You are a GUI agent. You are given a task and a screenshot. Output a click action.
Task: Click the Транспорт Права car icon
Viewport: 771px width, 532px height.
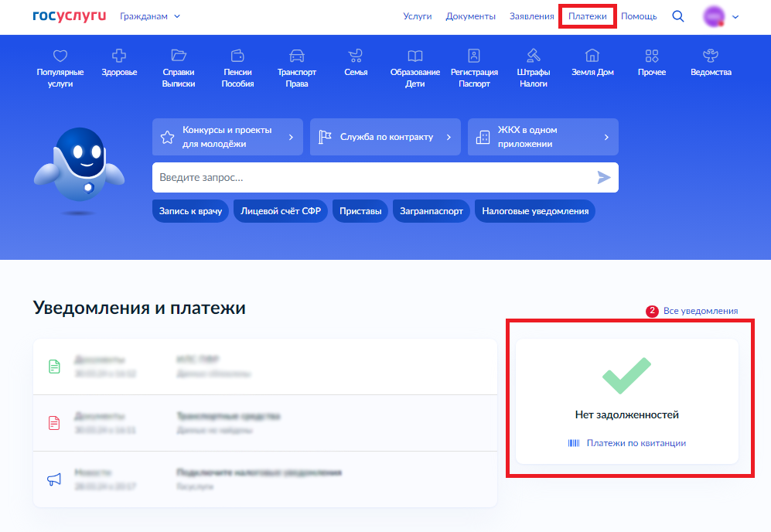[297, 56]
